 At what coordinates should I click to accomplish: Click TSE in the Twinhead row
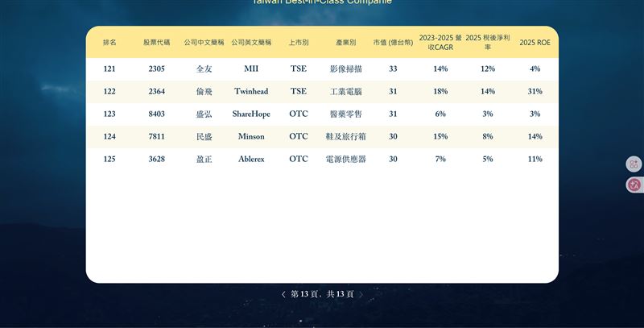(299, 91)
